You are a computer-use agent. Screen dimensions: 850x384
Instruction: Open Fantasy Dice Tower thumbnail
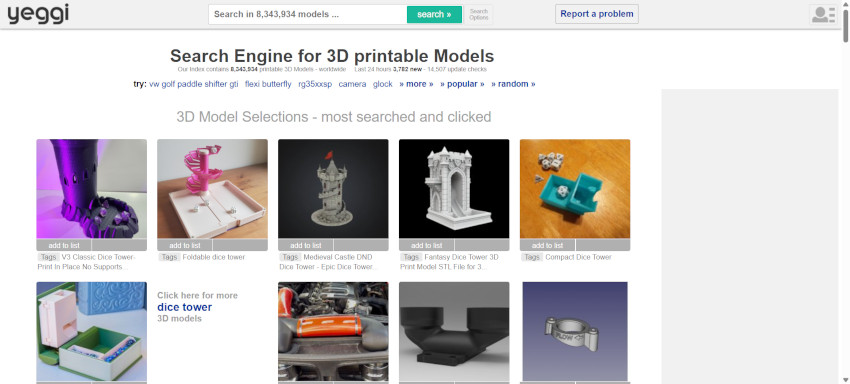pyautogui.click(x=454, y=189)
